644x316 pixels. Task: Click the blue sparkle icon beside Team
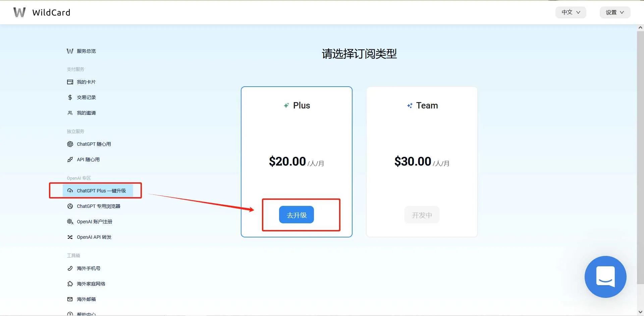(410, 105)
